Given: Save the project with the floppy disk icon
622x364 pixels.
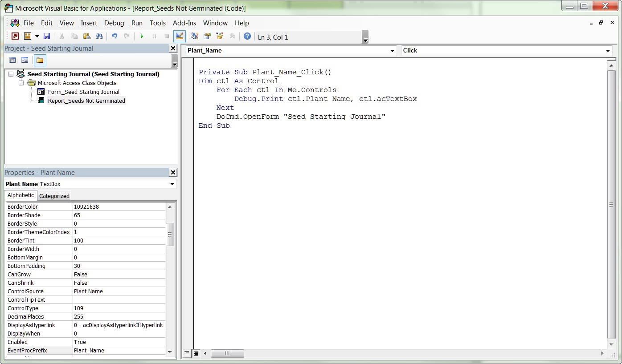Looking at the screenshot, I should (x=47, y=36).
